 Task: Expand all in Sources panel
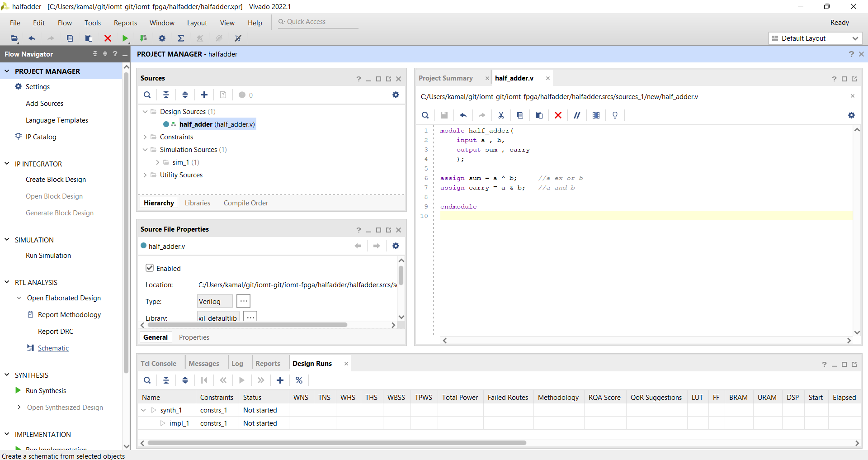click(x=185, y=95)
